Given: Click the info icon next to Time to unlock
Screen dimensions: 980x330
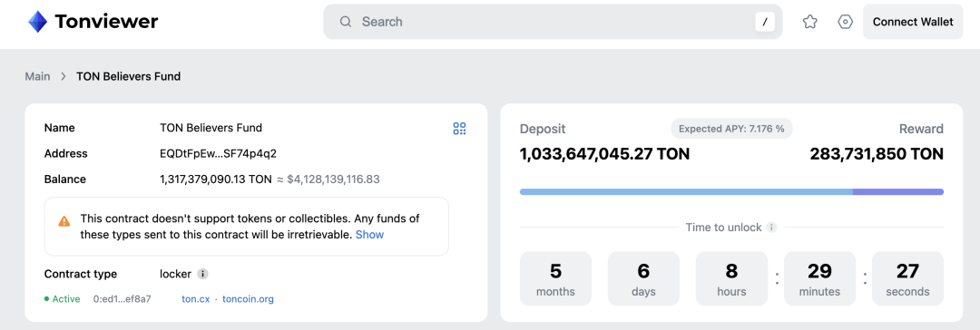Looking at the screenshot, I should click(x=772, y=228).
